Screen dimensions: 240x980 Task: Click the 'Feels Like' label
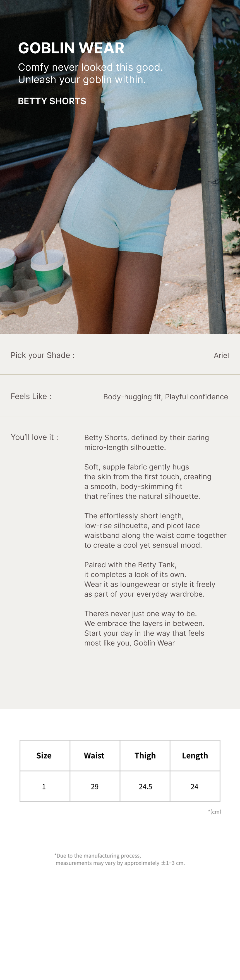pos(31,397)
